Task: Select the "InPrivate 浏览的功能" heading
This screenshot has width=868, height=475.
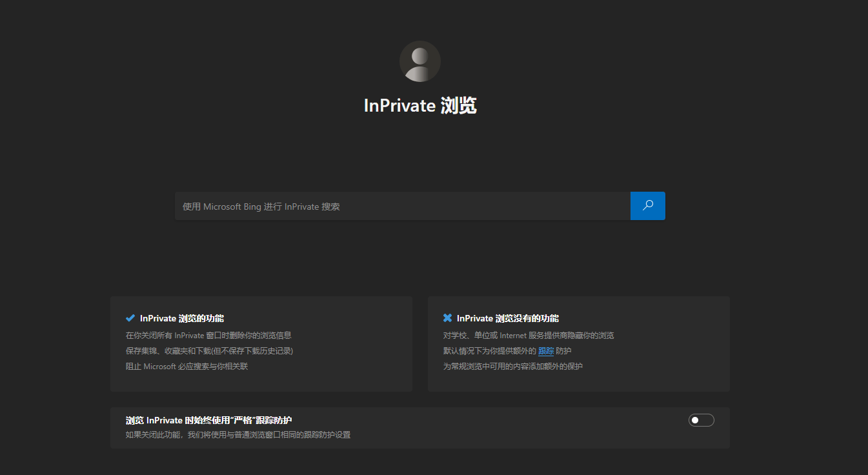Action: point(182,319)
